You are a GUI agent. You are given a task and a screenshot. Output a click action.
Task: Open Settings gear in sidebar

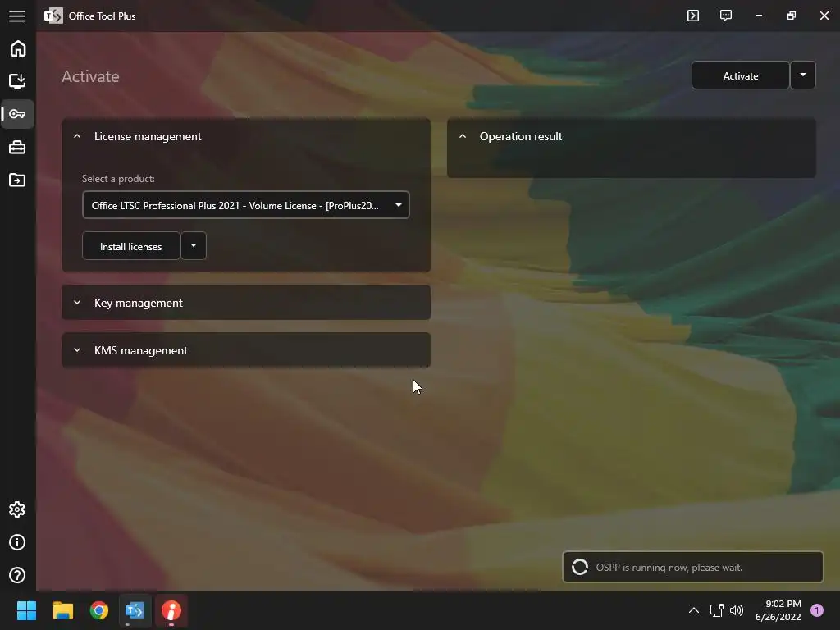(x=18, y=509)
